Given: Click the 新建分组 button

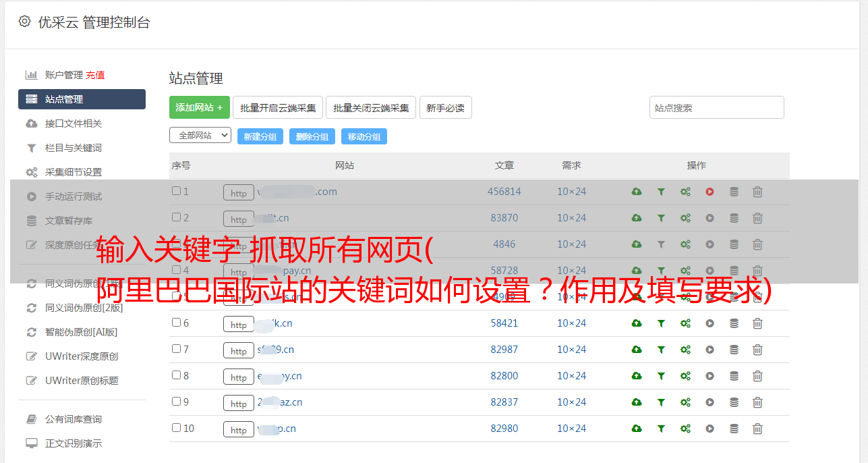Looking at the screenshot, I should (x=260, y=136).
